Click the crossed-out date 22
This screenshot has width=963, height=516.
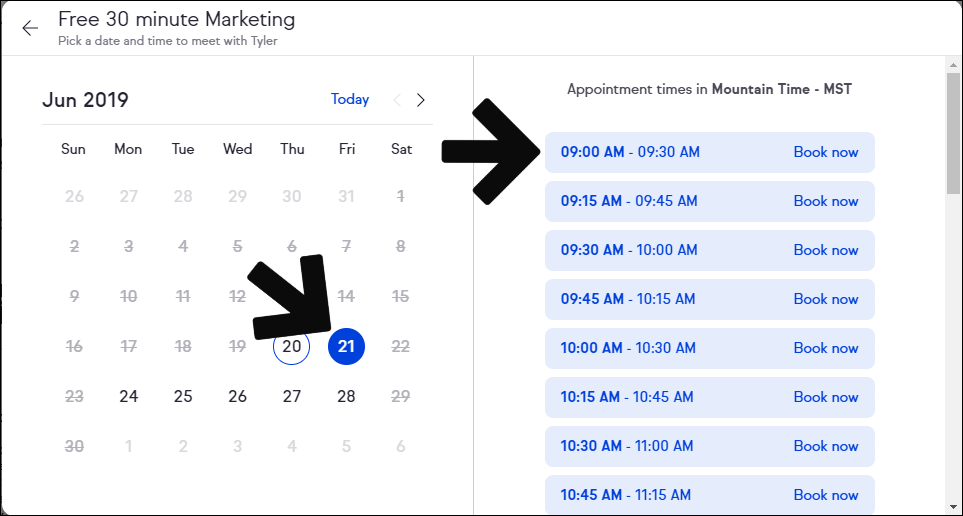click(400, 346)
